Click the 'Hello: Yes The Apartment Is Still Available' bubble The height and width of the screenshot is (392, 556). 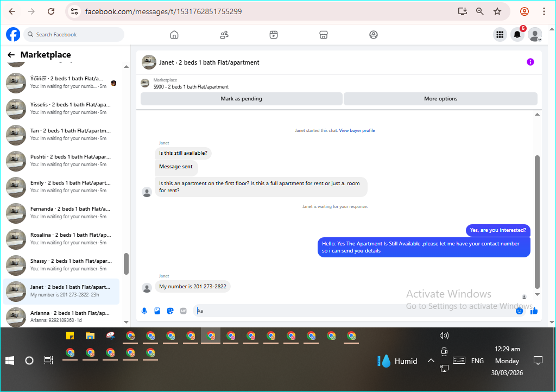coord(424,247)
